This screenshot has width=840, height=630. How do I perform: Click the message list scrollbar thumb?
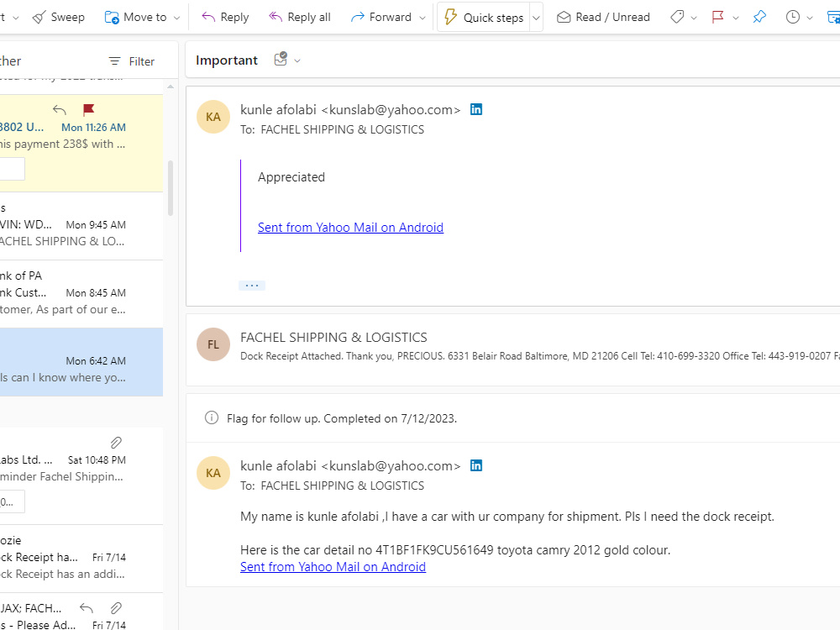tap(171, 187)
